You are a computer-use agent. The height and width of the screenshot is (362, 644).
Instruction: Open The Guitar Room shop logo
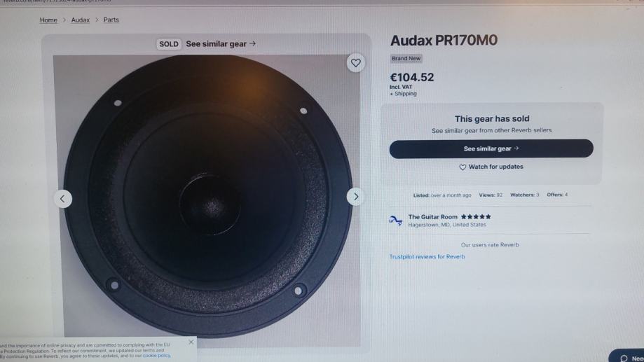coord(395,221)
